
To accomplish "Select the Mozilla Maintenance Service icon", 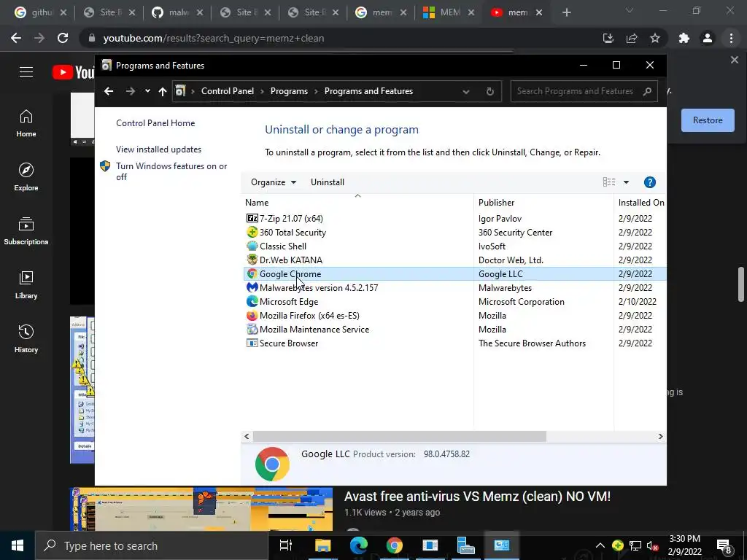I will click(x=252, y=329).
